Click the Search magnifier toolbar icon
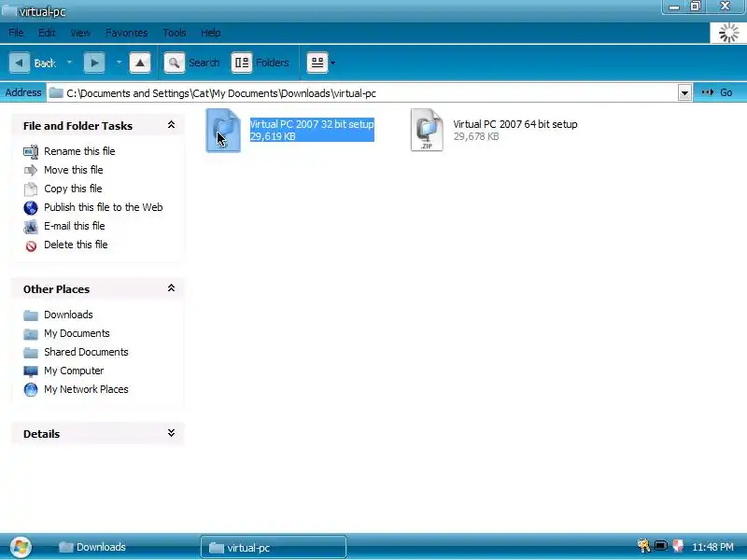Image resolution: width=747 pixels, height=560 pixels. pyautogui.click(x=174, y=63)
